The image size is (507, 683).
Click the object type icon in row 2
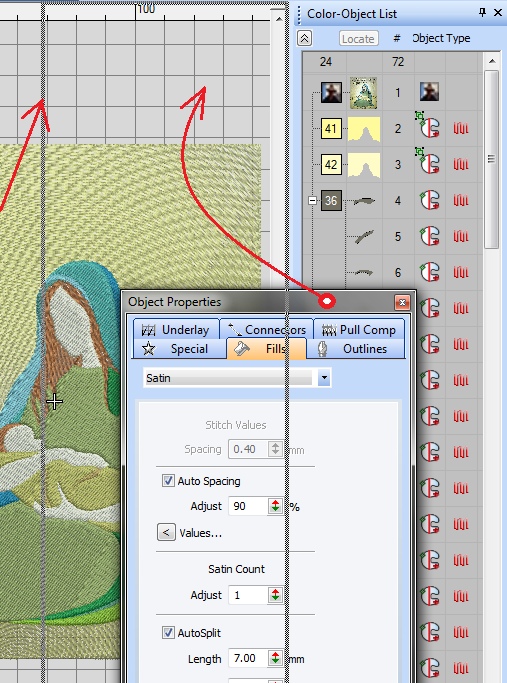(x=429, y=126)
